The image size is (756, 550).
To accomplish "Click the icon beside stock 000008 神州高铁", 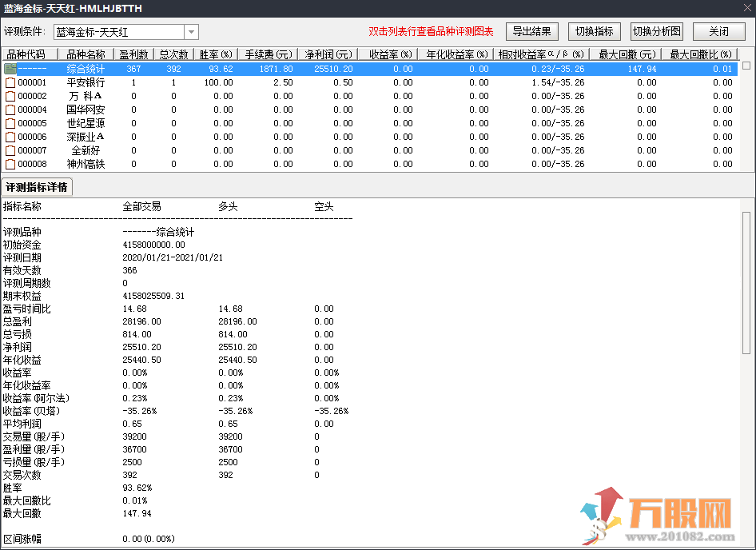I will [x=10, y=165].
